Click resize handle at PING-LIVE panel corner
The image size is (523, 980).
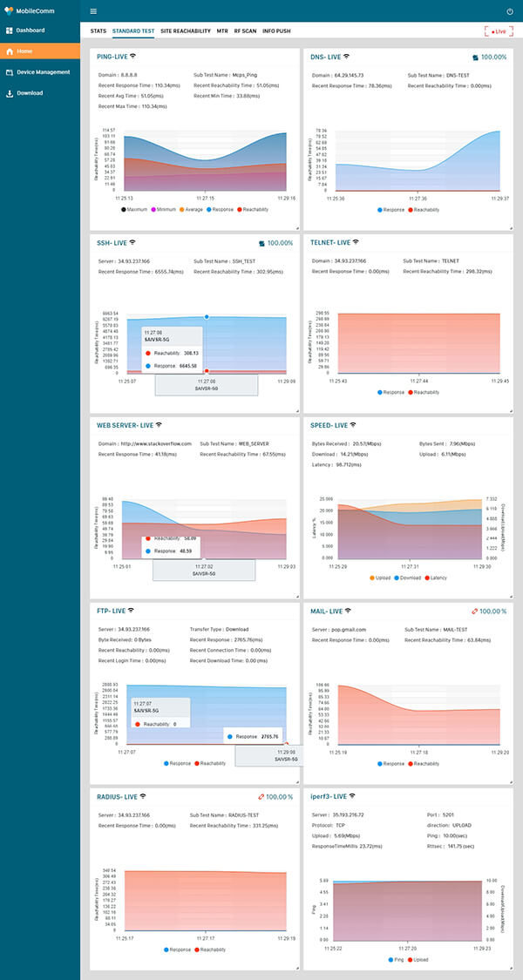tap(295, 227)
